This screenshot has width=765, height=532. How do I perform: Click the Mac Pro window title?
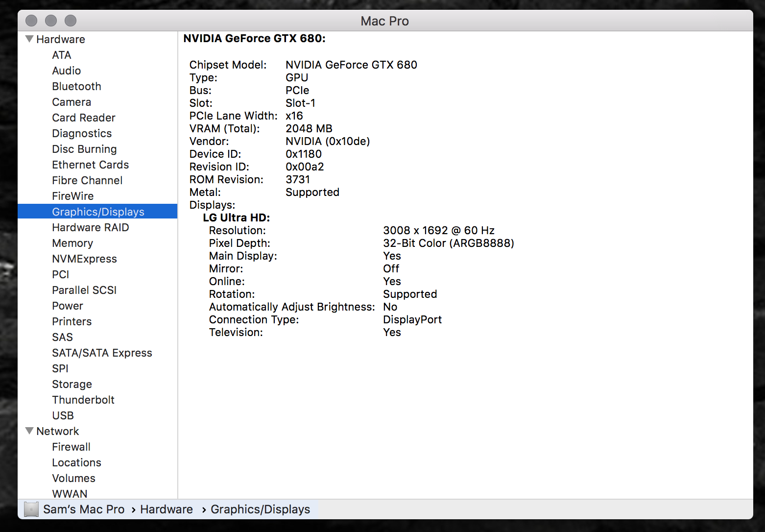tap(385, 21)
